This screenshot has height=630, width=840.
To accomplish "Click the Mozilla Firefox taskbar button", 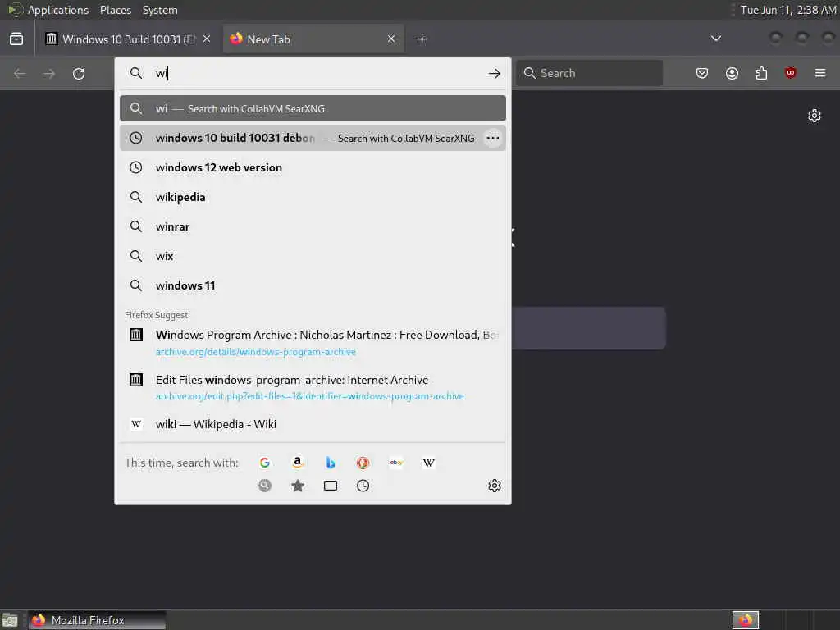I will pyautogui.click(x=97, y=620).
